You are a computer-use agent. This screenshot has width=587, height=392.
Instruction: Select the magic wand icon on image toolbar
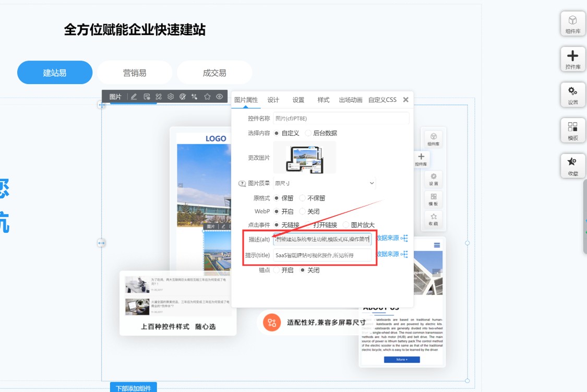(195, 96)
